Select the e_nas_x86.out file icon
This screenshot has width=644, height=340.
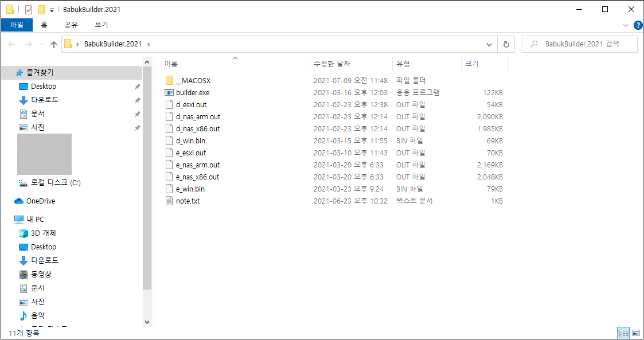169,177
